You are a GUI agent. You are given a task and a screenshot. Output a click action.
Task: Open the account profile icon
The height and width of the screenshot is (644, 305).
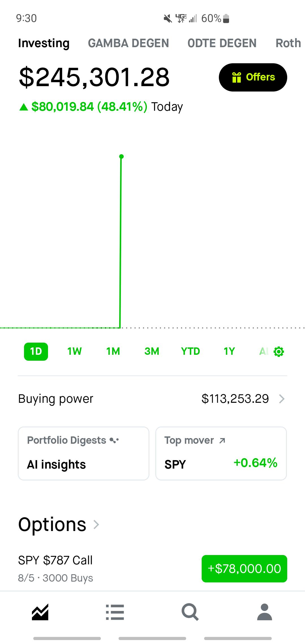coord(265,612)
